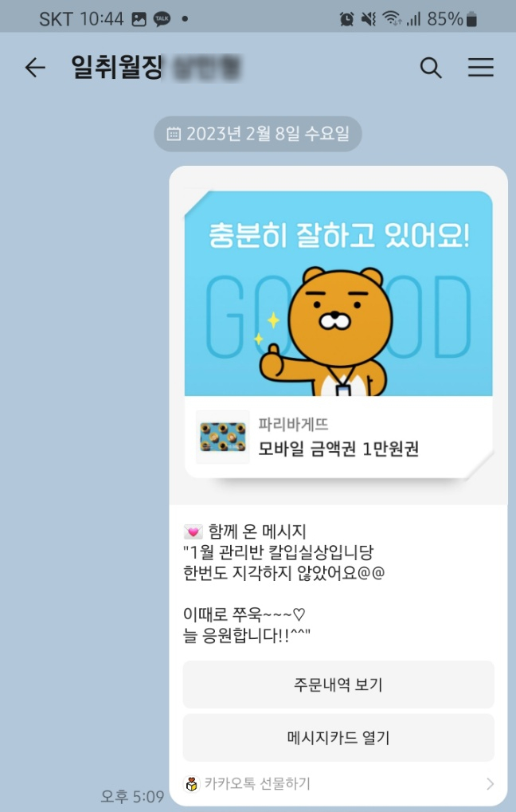516x812 pixels.
Task: Tap the image notification icon in status bar
Action: tap(139, 19)
